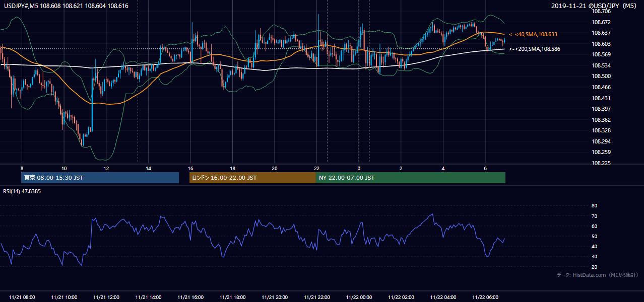Viewport: 644px width, 302px height.
Task: Click price axis value 108.603
Action: tap(601, 44)
